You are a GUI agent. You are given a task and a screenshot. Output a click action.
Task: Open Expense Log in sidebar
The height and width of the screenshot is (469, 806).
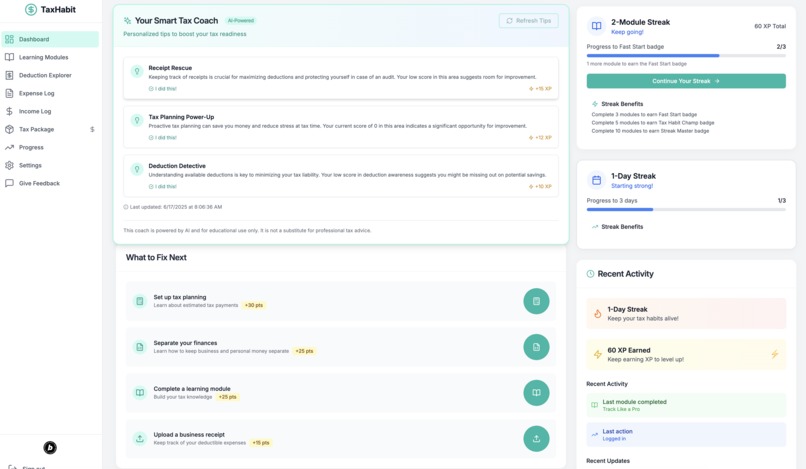click(x=50, y=93)
